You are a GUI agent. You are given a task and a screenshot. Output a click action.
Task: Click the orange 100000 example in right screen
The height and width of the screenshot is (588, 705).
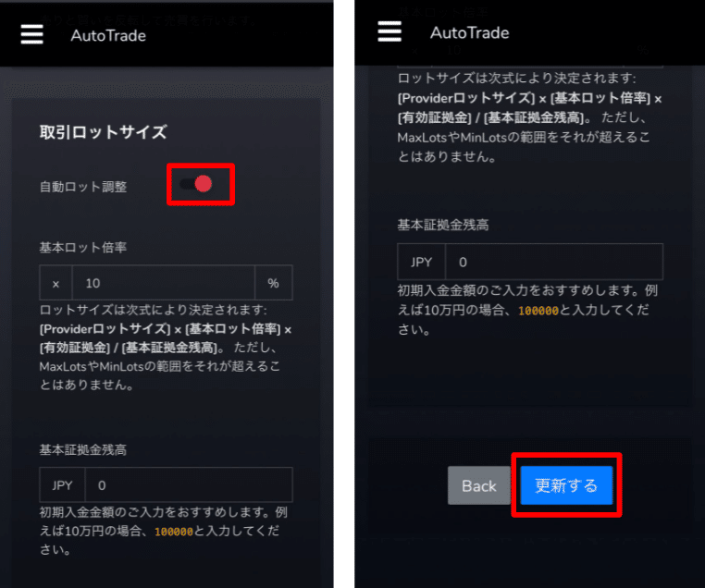(538, 311)
